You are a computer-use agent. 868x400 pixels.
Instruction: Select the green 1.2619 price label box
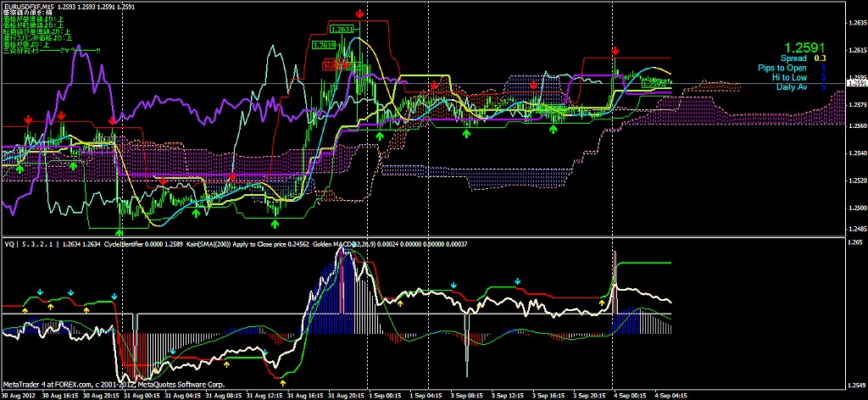(x=323, y=45)
